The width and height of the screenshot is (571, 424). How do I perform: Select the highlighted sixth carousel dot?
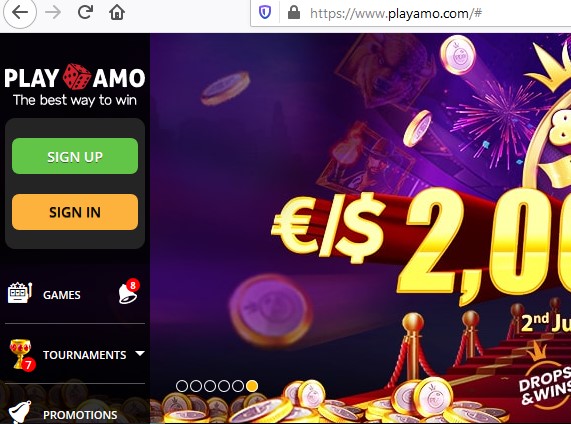pyautogui.click(x=252, y=386)
